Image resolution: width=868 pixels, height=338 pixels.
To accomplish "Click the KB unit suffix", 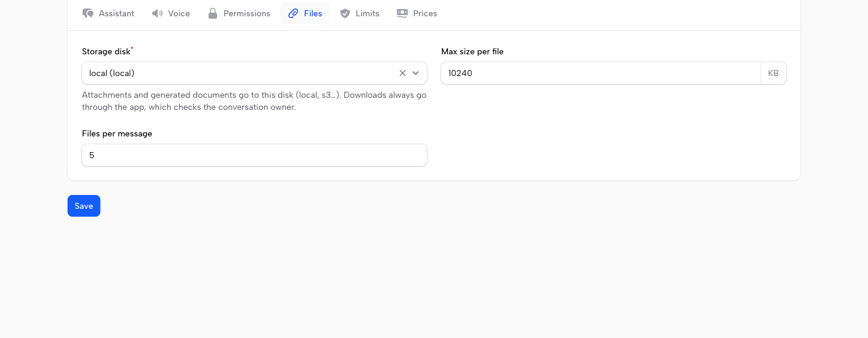I will [x=773, y=73].
